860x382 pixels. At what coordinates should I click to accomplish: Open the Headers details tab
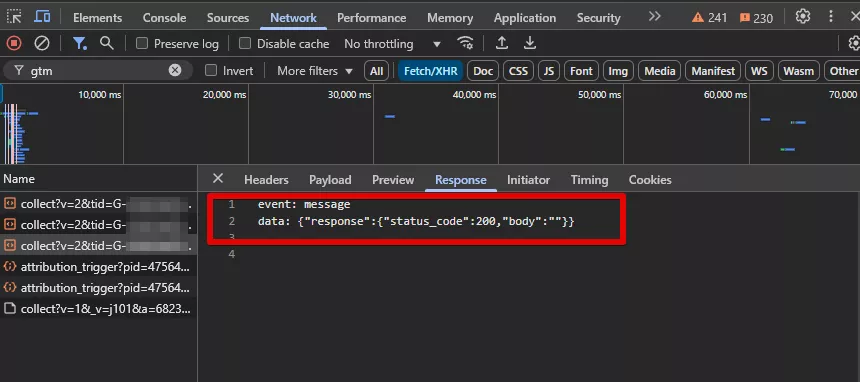266,180
